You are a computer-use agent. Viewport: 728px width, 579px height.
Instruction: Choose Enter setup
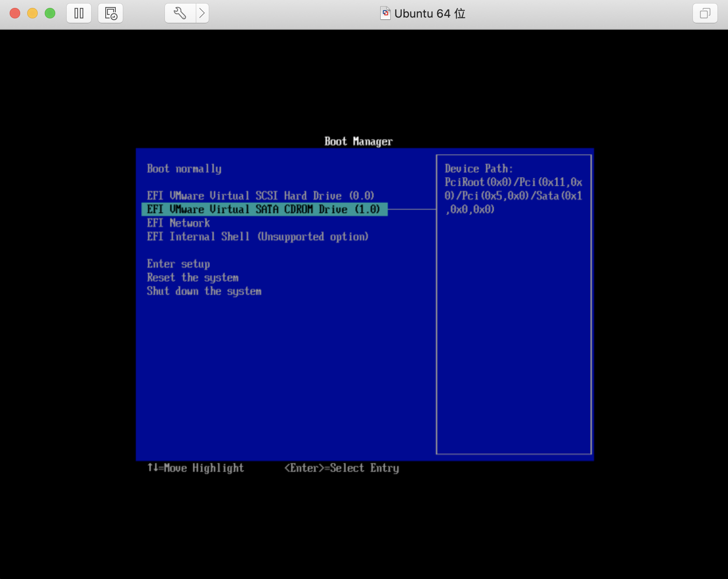coord(178,264)
